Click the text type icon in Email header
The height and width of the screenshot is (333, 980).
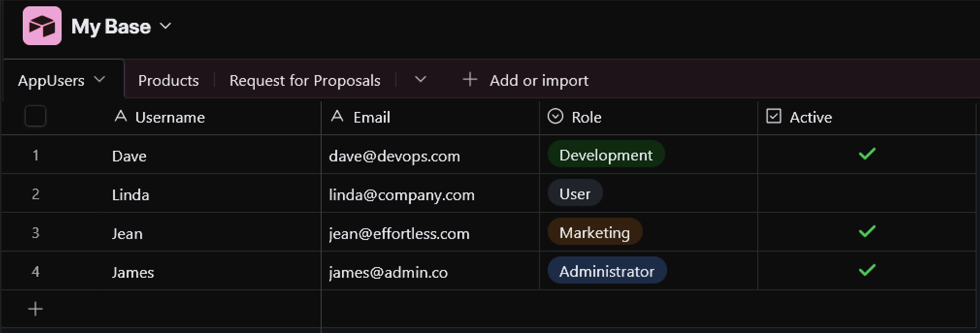pyautogui.click(x=337, y=116)
